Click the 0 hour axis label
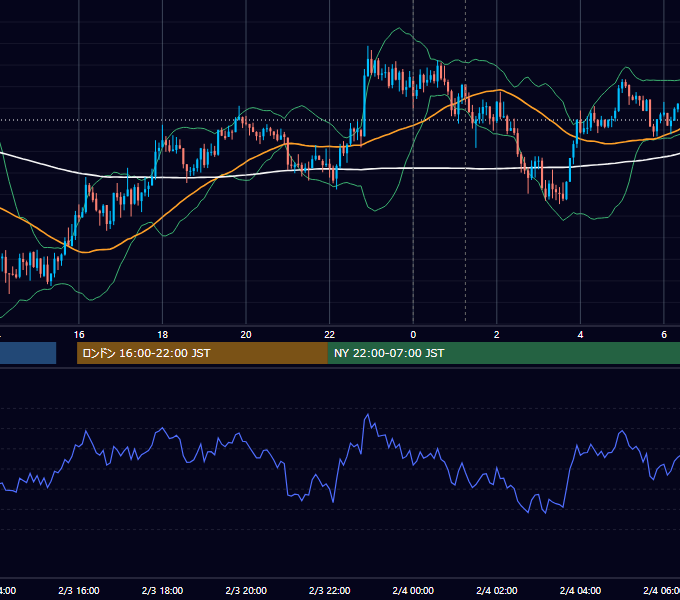 (413, 335)
